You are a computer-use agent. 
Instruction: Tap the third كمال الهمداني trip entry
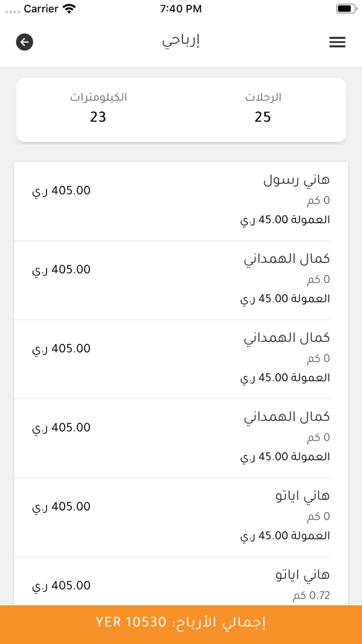[x=181, y=436]
